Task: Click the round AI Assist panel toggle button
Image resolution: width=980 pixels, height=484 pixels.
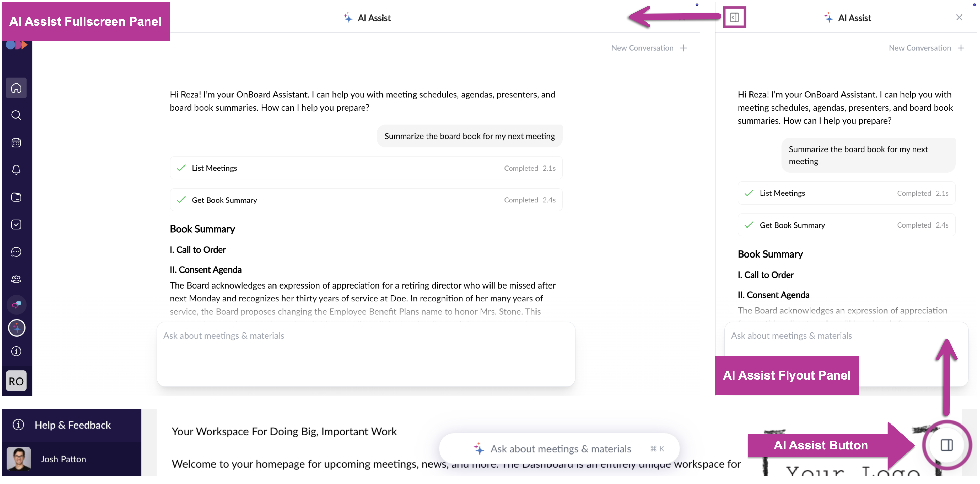Action: tap(947, 445)
